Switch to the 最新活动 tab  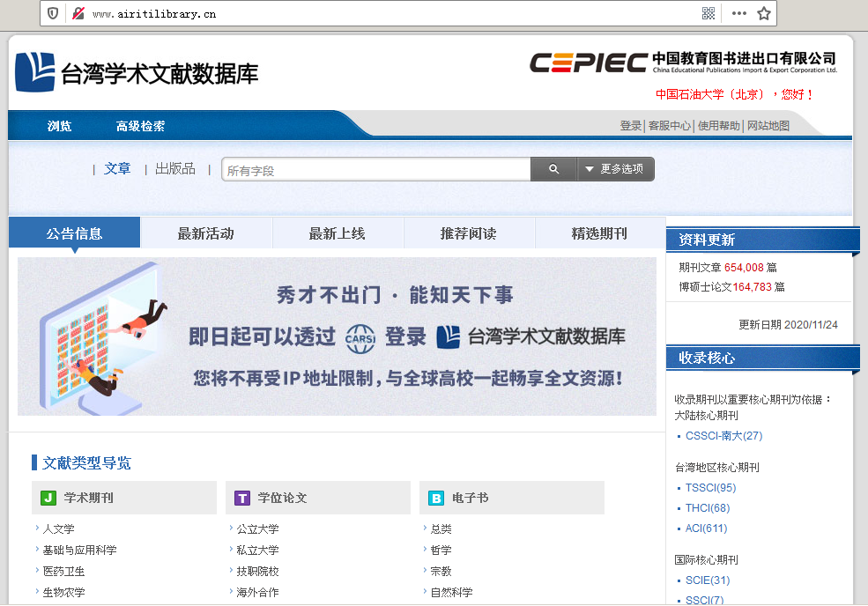(206, 233)
